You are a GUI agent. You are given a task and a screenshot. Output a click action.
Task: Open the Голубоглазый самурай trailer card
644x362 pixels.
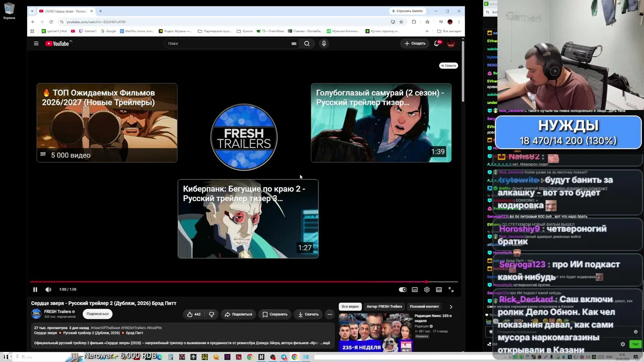click(381, 123)
